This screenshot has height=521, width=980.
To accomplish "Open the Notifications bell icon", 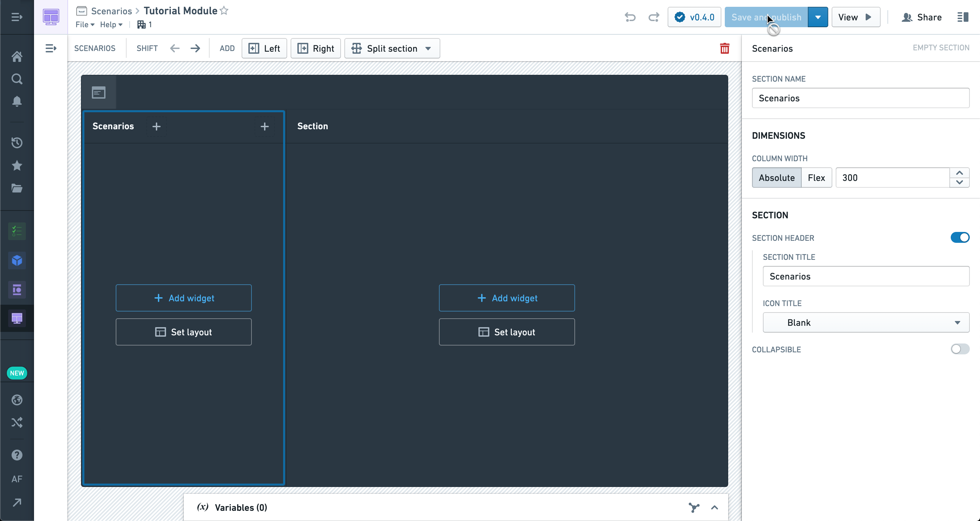I will 17,101.
